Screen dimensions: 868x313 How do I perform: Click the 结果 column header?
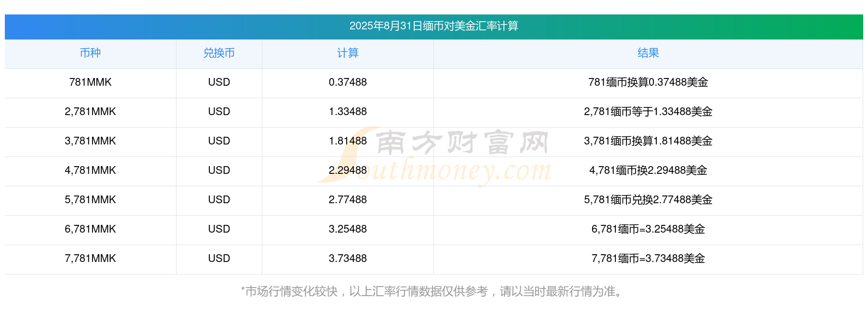[x=648, y=53]
